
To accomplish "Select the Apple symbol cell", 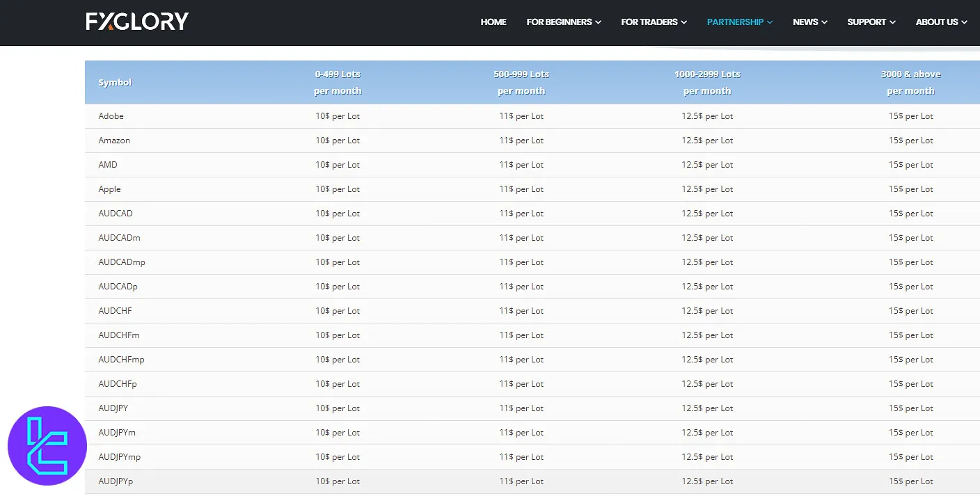I will coord(110,189).
